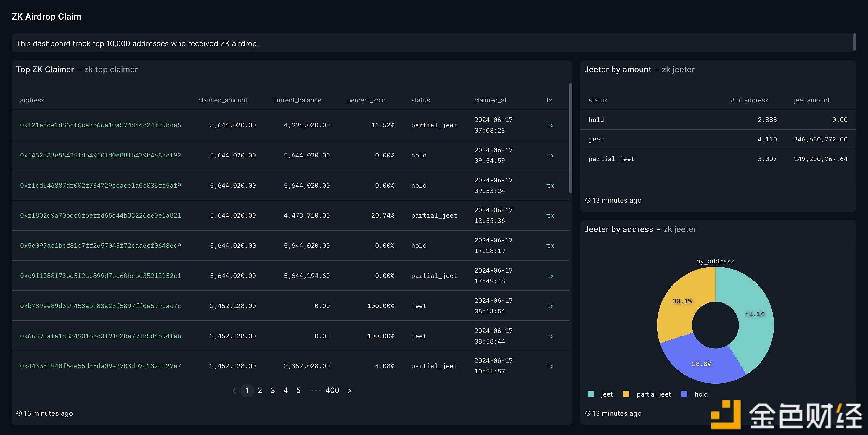Click the jeet legend toggle in donut chart
This screenshot has height=435, width=868.
point(602,394)
